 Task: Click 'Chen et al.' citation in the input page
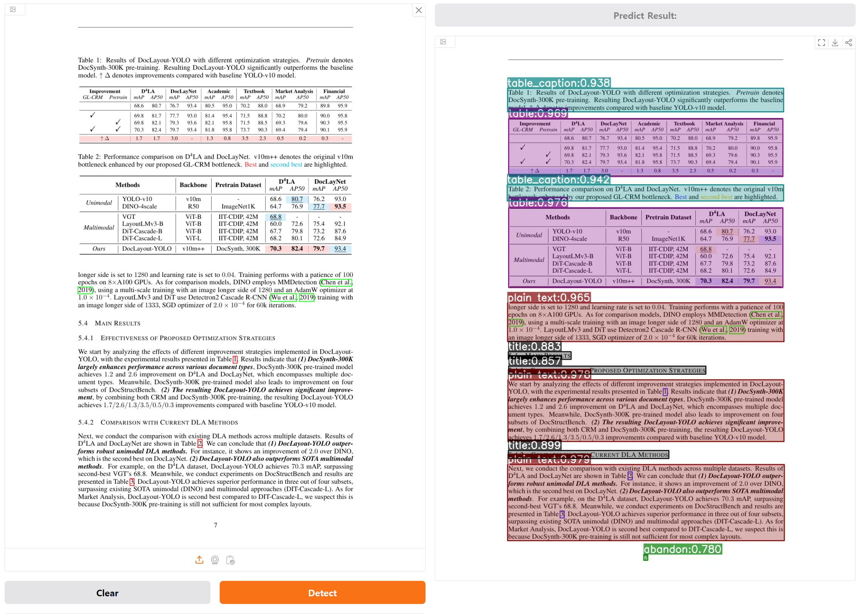click(336, 282)
